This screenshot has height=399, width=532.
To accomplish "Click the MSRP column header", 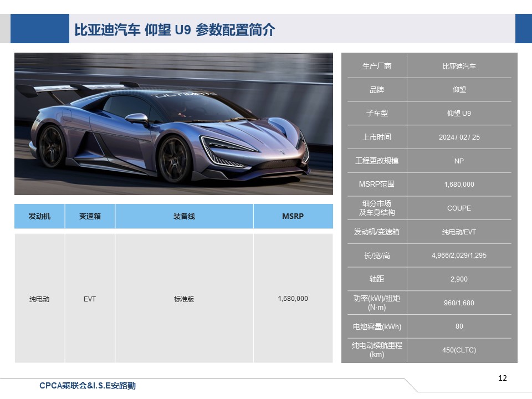I will pos(293,216).
